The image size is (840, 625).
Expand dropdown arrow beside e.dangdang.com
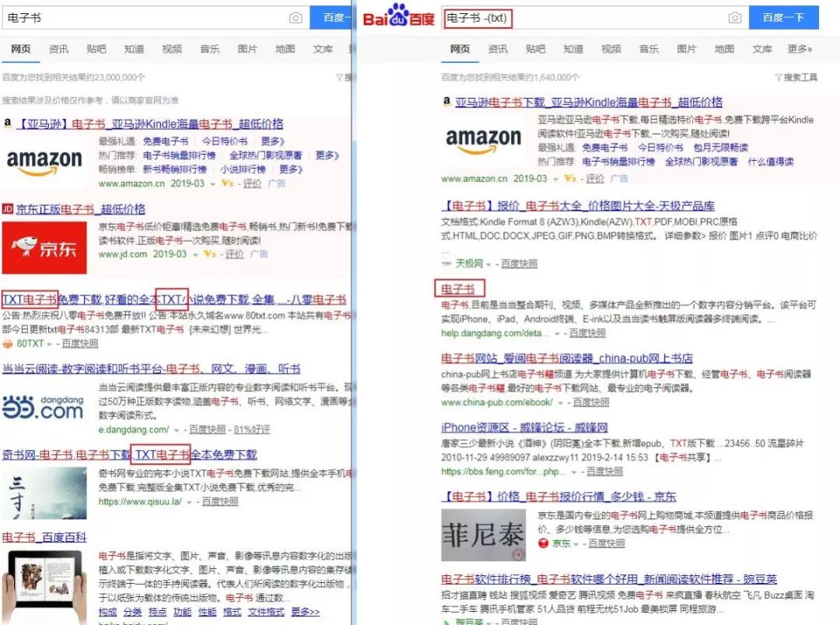click(x=176, y=430)
